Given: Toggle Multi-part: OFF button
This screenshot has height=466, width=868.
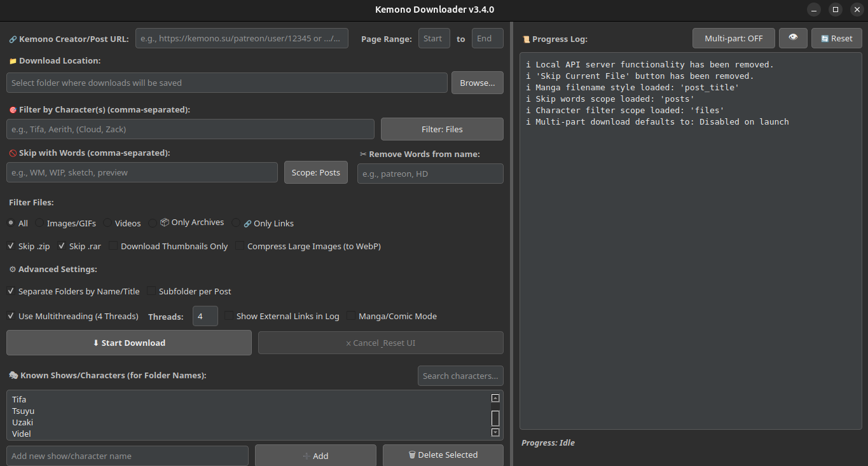Looking at the screenshot, I should (733, 38).
